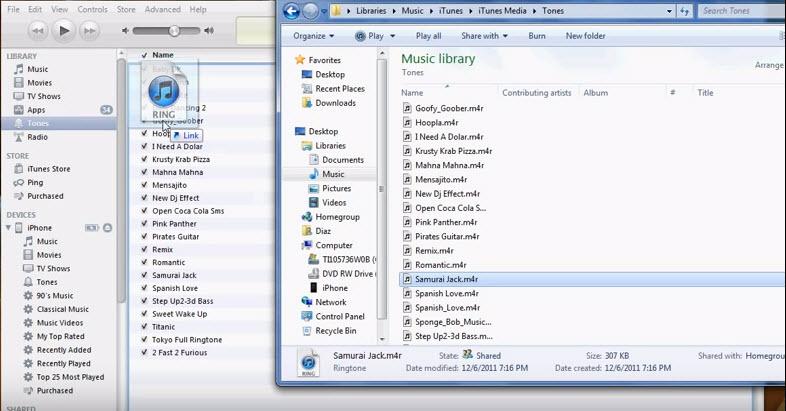Open Ping in the iTunes sidebar
This screenshot has width=786, height=411.
(x=35, y=182)
